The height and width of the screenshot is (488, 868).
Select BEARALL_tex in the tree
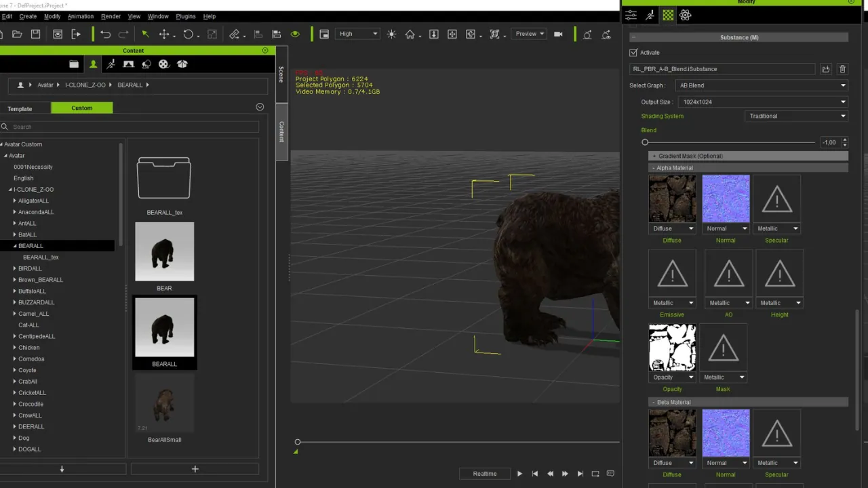[41, 258]
